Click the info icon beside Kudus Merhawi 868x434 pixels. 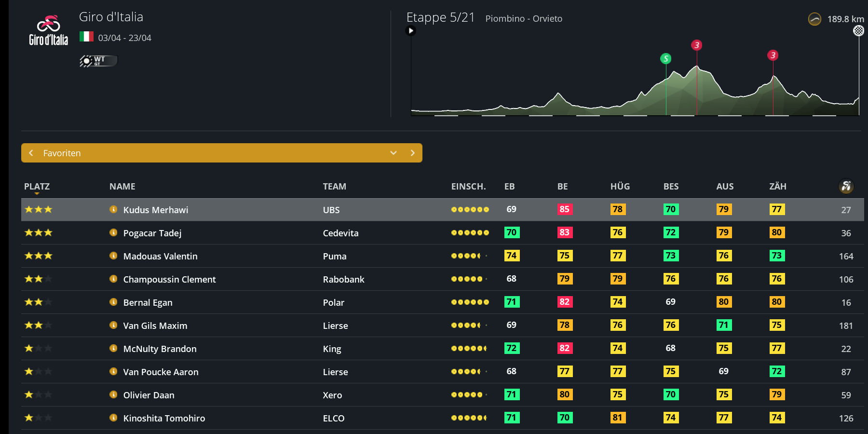(x=113, y=209)
